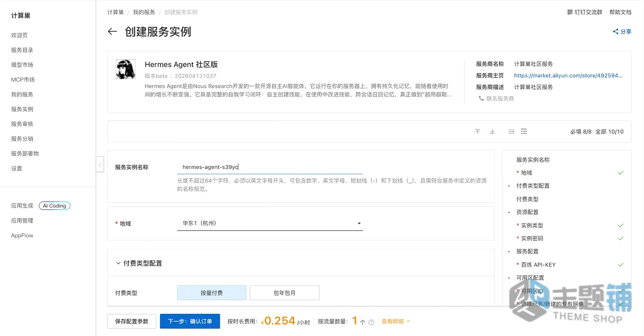Open 设置 in the sidebar
Viewport: 644px width, 336px height.
point(17,168)
